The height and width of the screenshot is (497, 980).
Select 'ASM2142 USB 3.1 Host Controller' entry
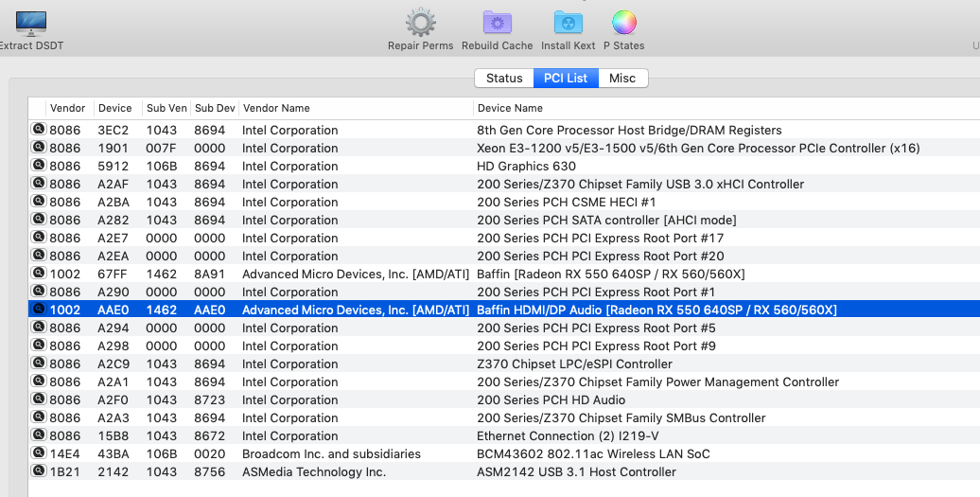(x=576, y=472)
